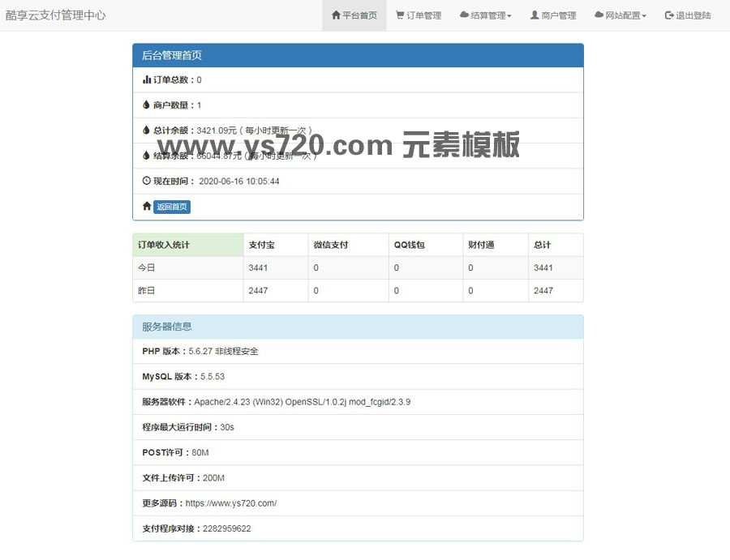
Task: Click the 酷享云支付管理中心 brand link
Action: (x=55, y=15)
